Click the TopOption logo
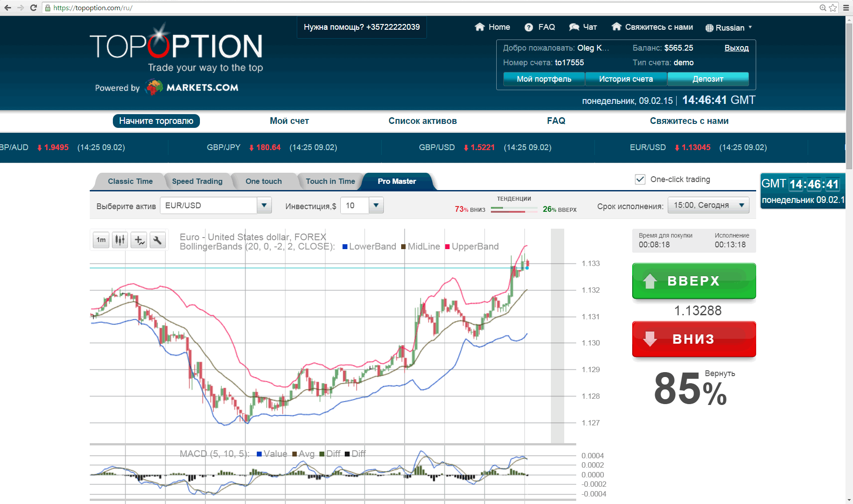 pos(176,47)
